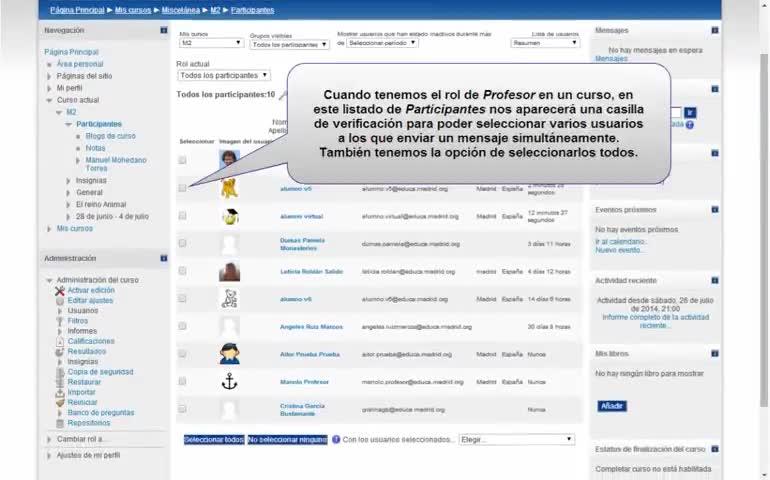Tick the checkbox for Dumas Pamela Monasterios
The image size is (770, 480).
(x=182, y=243)
